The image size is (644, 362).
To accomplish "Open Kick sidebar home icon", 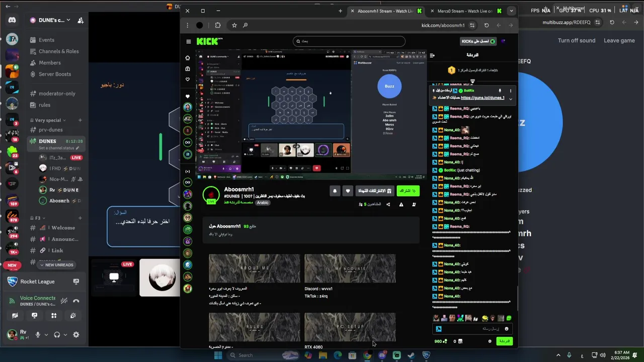I will coord(188,58).
